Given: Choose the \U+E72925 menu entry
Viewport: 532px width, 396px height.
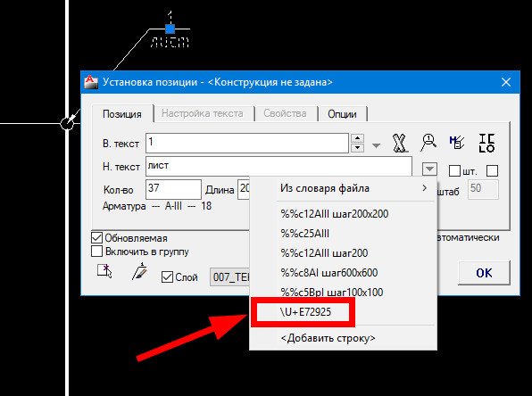Looking at the screenshot, I should coord(305,312).
